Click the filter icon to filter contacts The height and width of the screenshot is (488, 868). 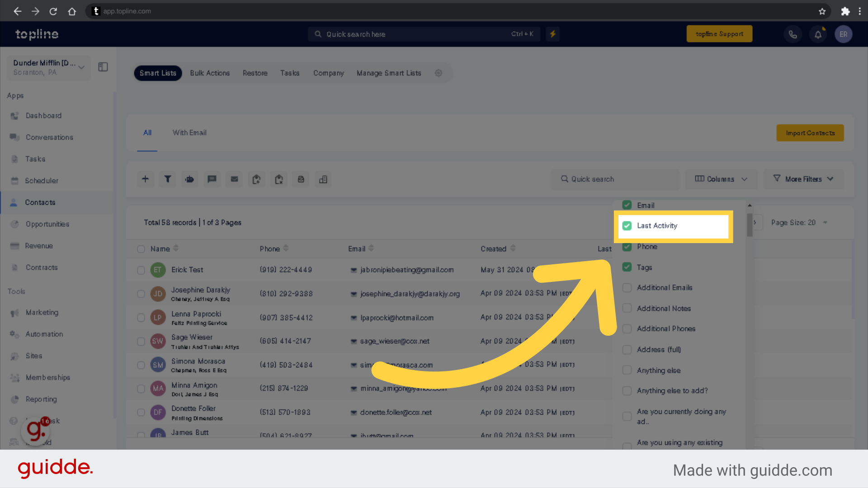(x=168, y=179)
